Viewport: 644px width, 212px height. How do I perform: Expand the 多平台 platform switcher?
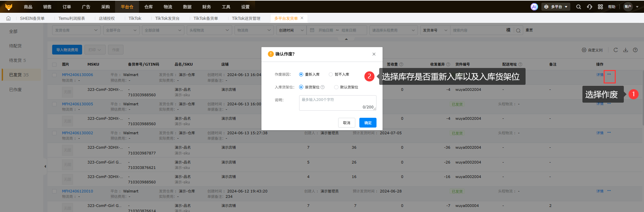tap(556, 7)
